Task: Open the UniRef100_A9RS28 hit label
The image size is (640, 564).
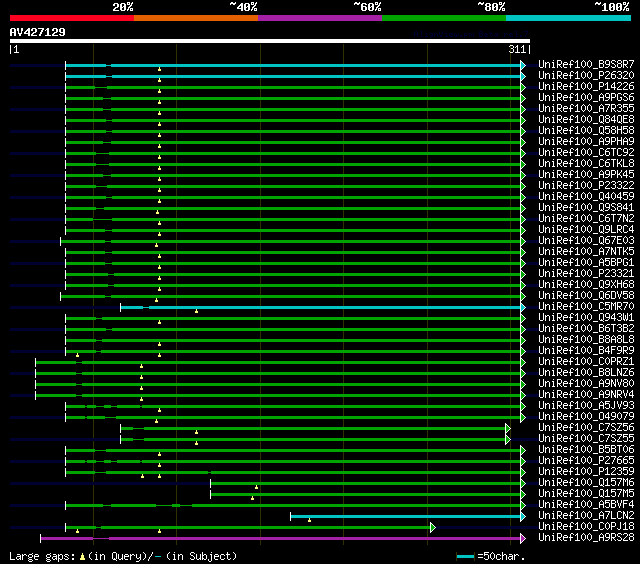Action: [x=586, y=538]
